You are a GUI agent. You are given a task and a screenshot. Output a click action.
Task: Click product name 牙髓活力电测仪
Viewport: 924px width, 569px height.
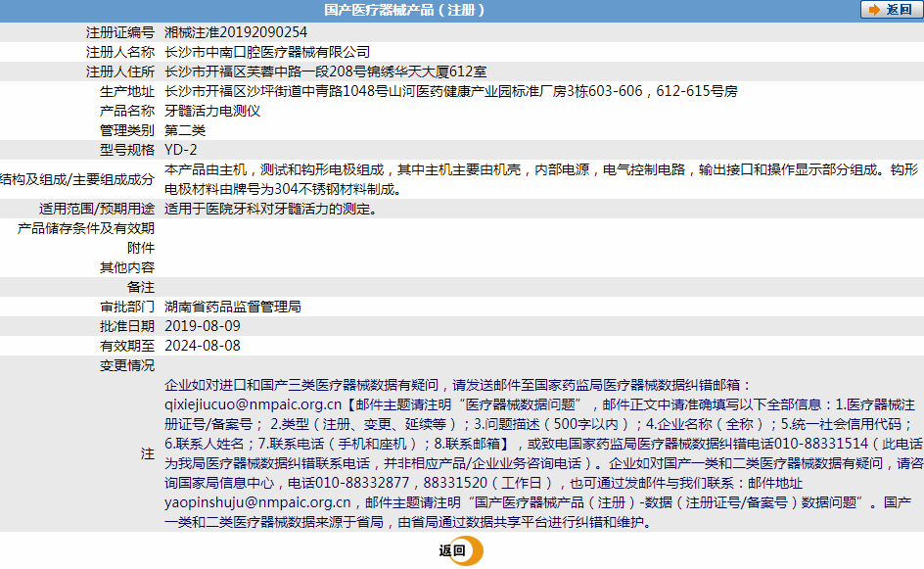click(x=212, y=111)
